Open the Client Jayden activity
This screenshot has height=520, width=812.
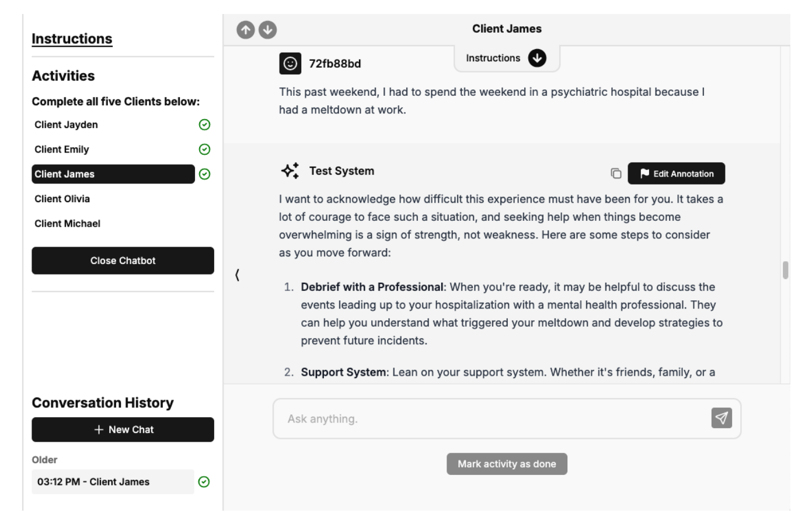pos(67,125)
